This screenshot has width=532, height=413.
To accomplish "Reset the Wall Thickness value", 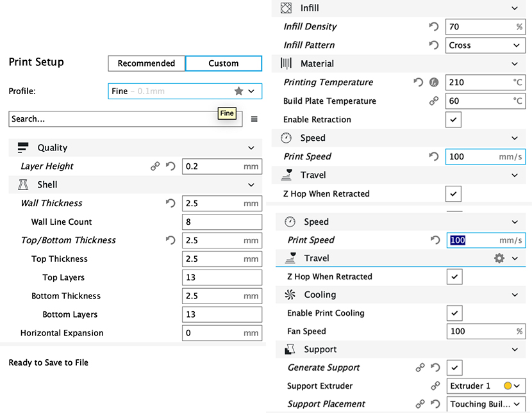I will [x=170, y=204].
